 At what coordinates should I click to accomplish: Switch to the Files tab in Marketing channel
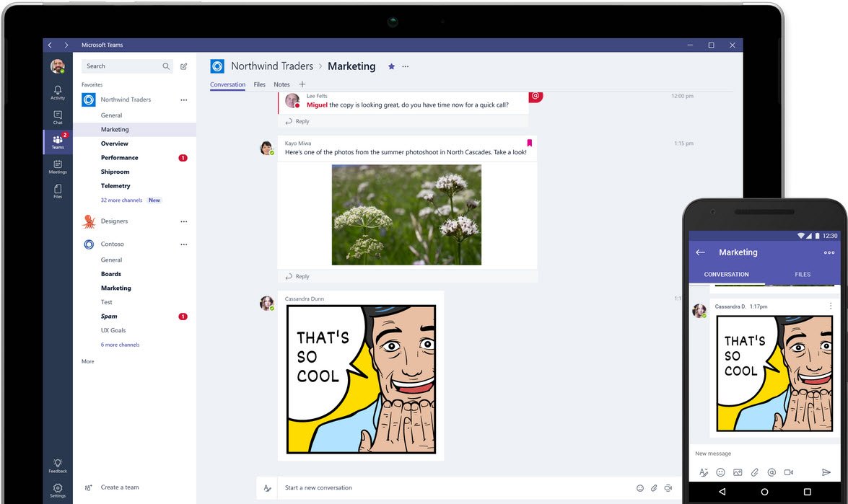tap(260, 84)
